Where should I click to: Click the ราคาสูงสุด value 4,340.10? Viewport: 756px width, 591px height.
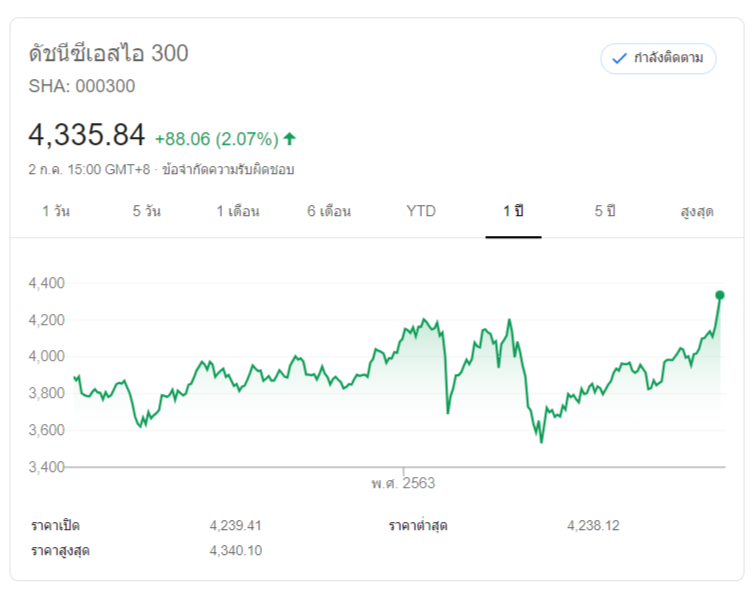(x=235, y=550)
